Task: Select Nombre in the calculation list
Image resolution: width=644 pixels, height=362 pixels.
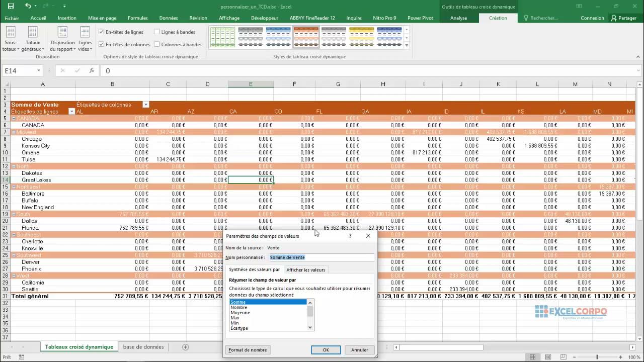Action: coord(269,307)
